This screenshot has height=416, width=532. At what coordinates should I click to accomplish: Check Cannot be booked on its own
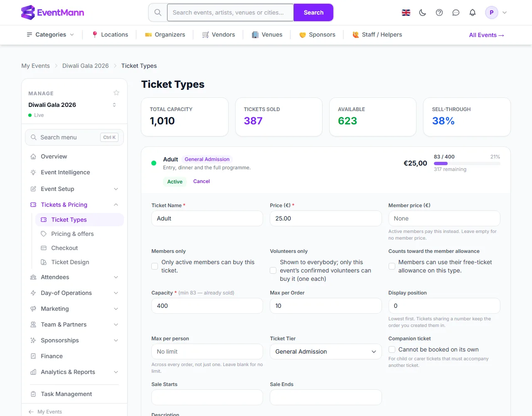pyautogui.click(x=392, y=349)
